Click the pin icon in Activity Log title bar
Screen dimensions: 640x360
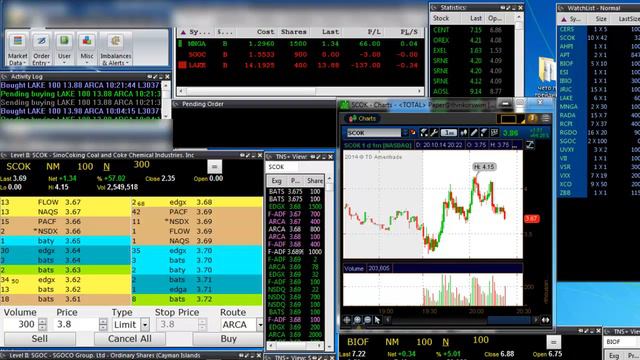[x=149, y=76]
